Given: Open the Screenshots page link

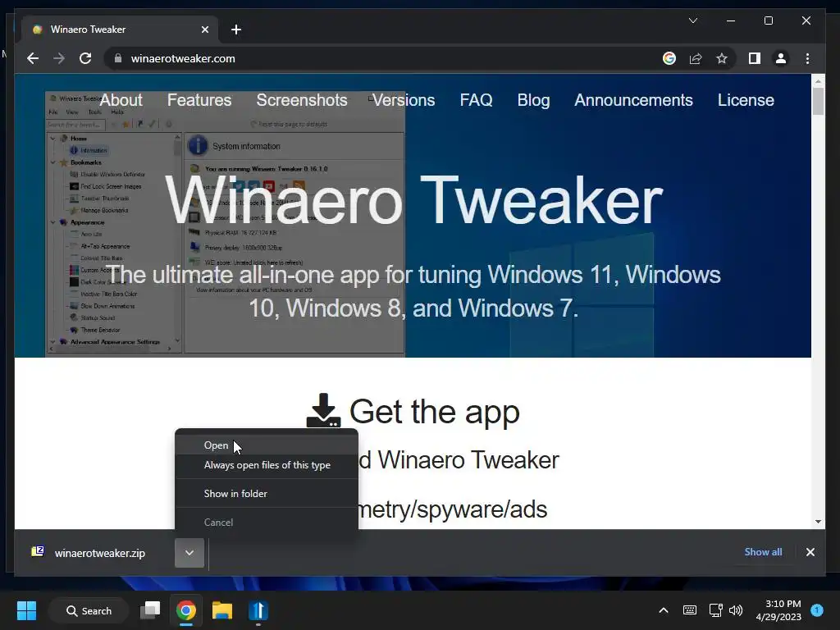Looking at the screenshot, I should 302,100.
